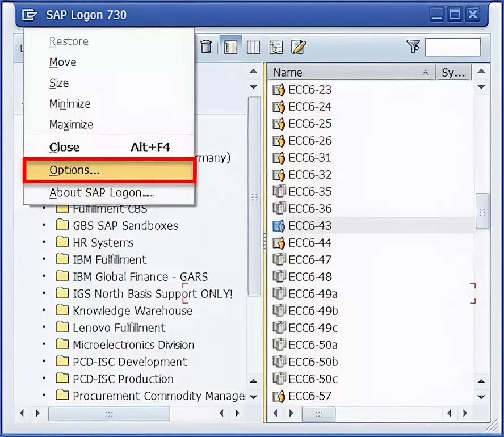Choose About SAP Logon... from menu

110,193
